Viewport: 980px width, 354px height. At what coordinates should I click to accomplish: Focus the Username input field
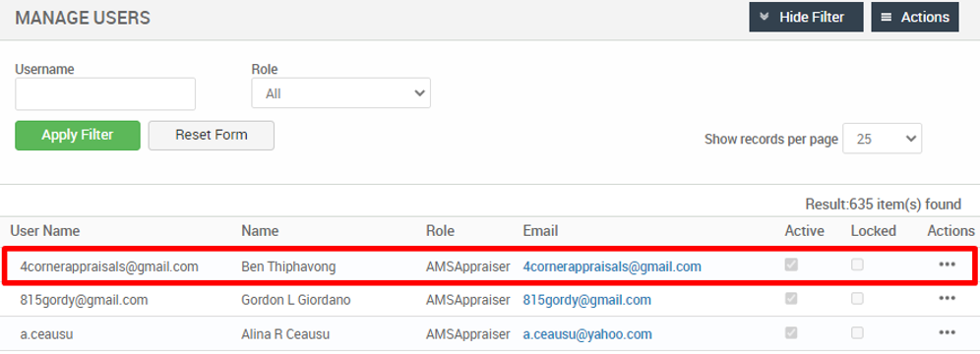click(x=105, y=93)
